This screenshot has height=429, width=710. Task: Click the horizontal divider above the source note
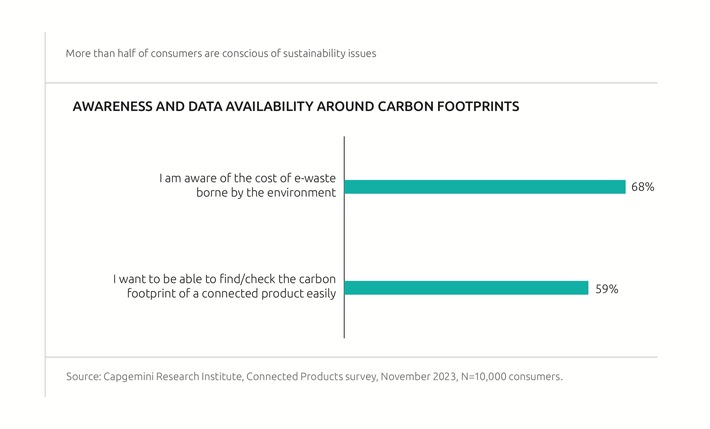pos(351,357)
